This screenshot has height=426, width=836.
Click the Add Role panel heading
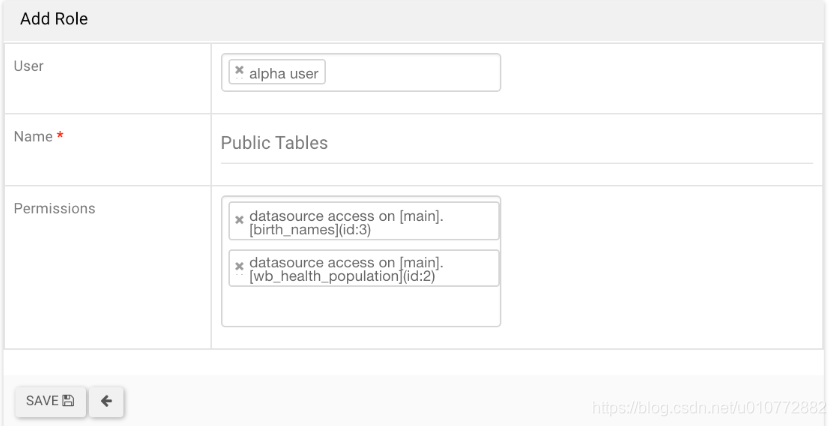click(54, 19)
